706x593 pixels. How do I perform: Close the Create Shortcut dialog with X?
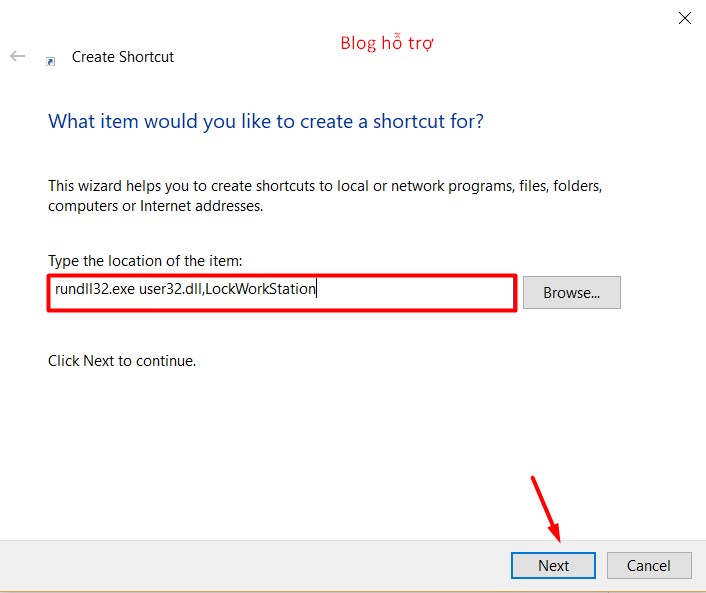coord(685,18)
